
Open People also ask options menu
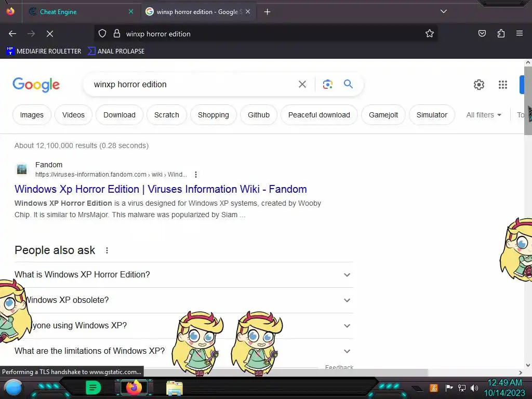(x=107, y=250)
